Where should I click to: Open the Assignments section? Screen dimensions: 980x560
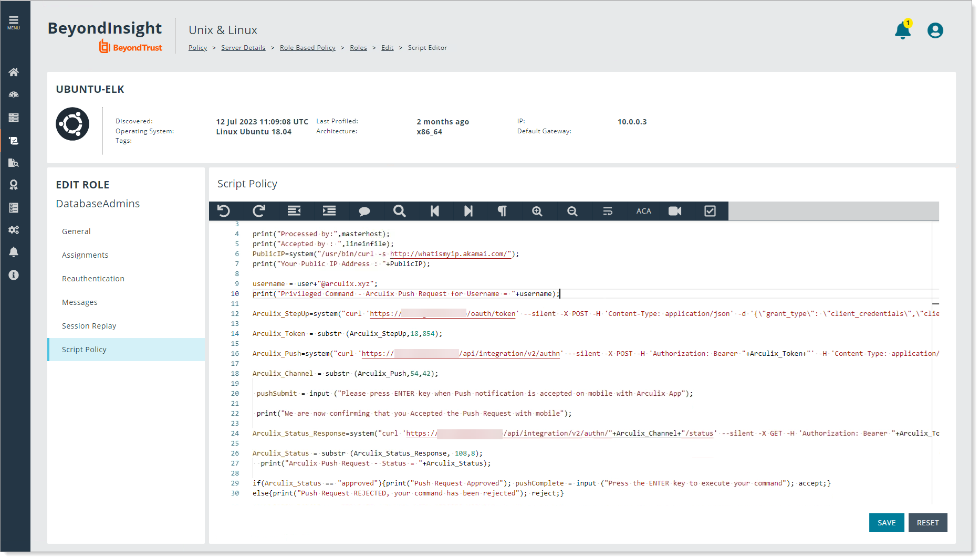pos(126,255)
